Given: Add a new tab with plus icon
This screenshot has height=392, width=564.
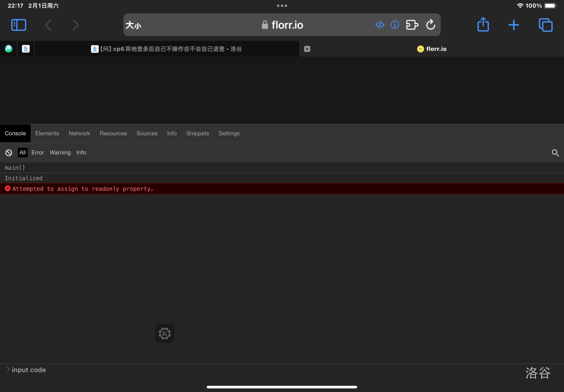Looking at the screenshot, I should pos(514,25).
